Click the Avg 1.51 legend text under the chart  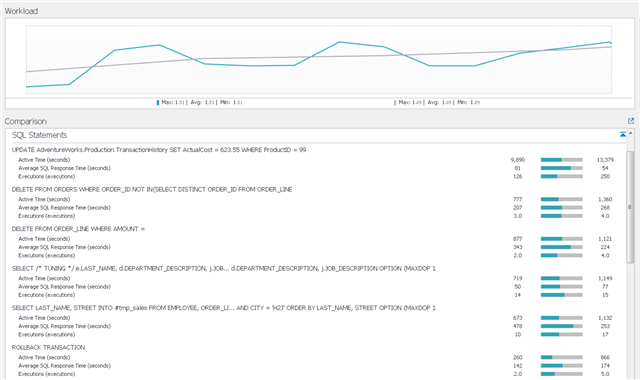tap(202, 102)
